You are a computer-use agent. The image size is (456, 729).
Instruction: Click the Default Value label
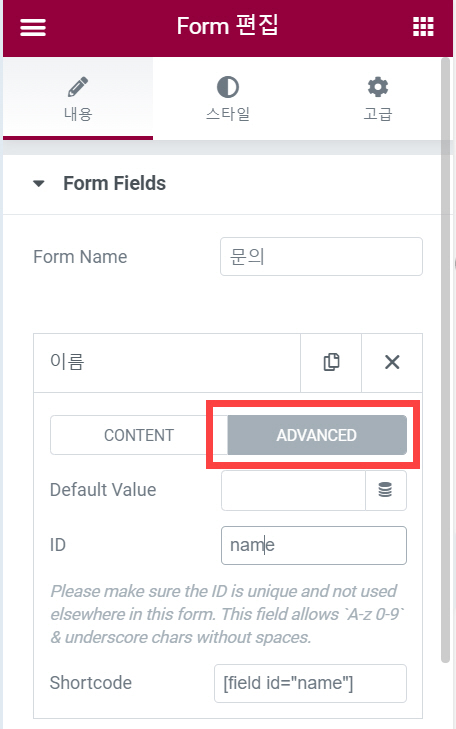click(103, 490)
